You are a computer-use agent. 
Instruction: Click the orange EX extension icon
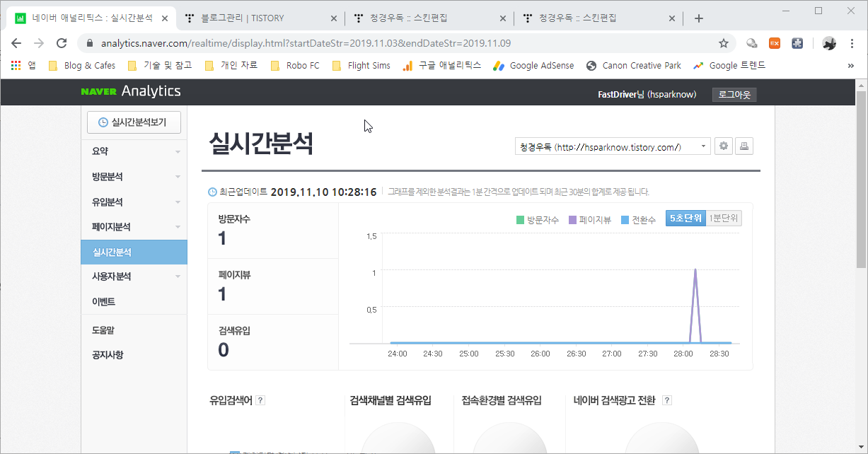775,43
